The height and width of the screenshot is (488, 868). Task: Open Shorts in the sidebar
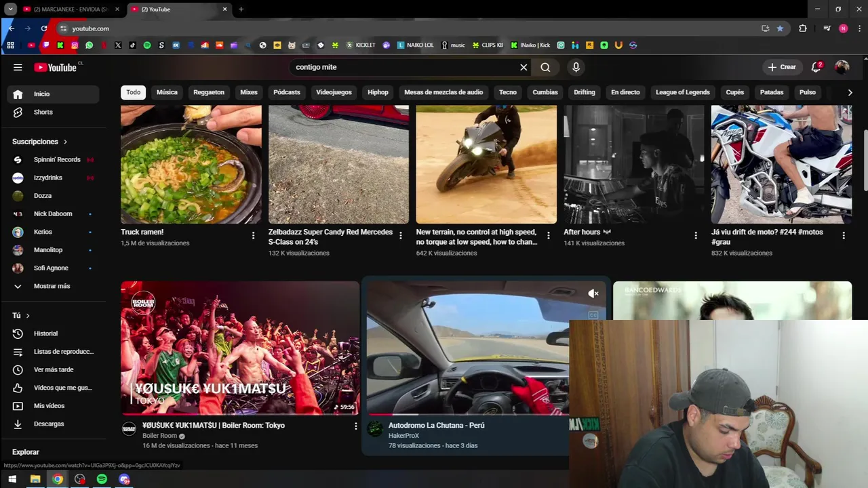(53, 112)
